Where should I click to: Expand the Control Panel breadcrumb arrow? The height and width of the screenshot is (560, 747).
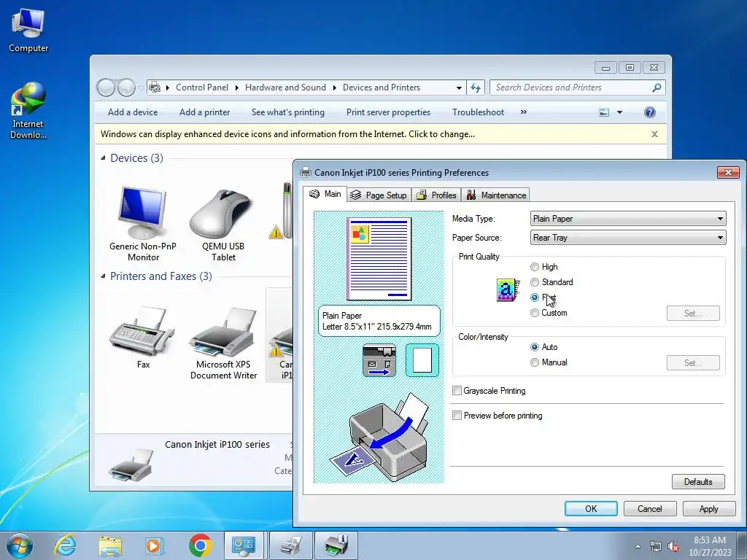pyautogui.click(x=237, y=87)
